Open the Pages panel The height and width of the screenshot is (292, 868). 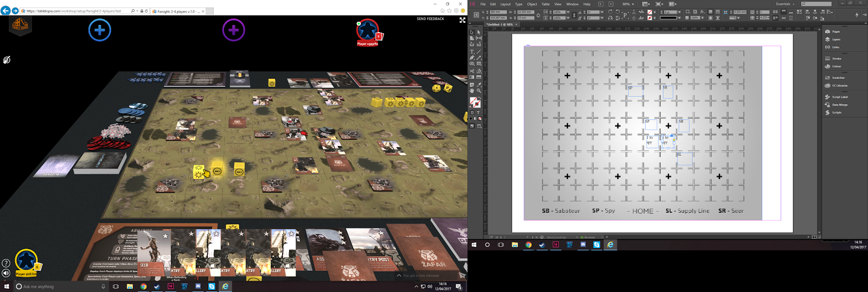click(833, 31)
